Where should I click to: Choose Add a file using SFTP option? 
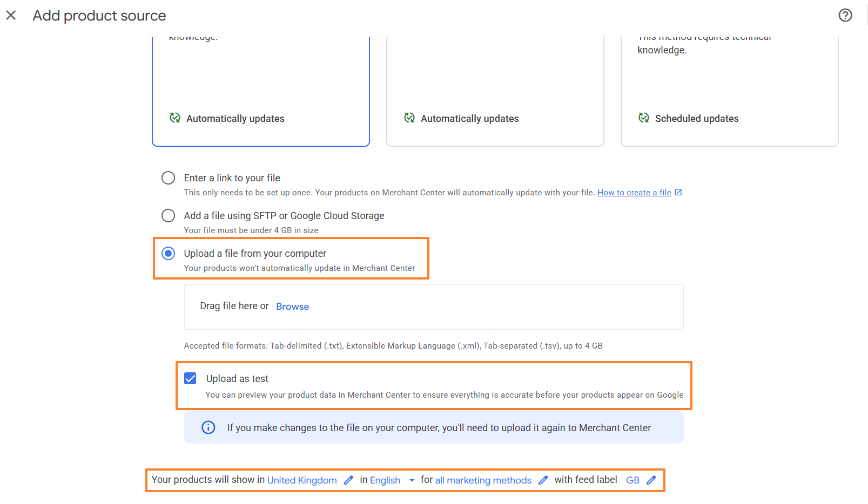[x=169, y=216]
